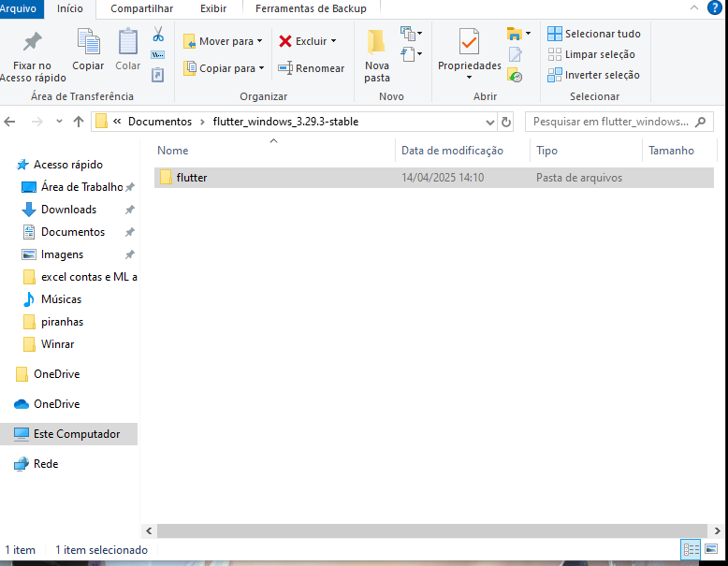Click the horizontal scrollbar track
This screenshot has height=566, width=728.
431,530
